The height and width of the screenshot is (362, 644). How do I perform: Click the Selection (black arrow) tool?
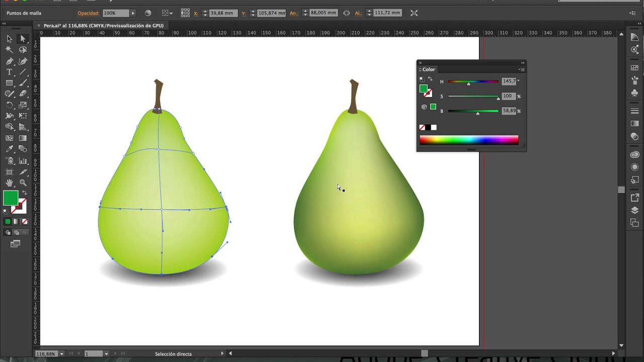(9, 39)
